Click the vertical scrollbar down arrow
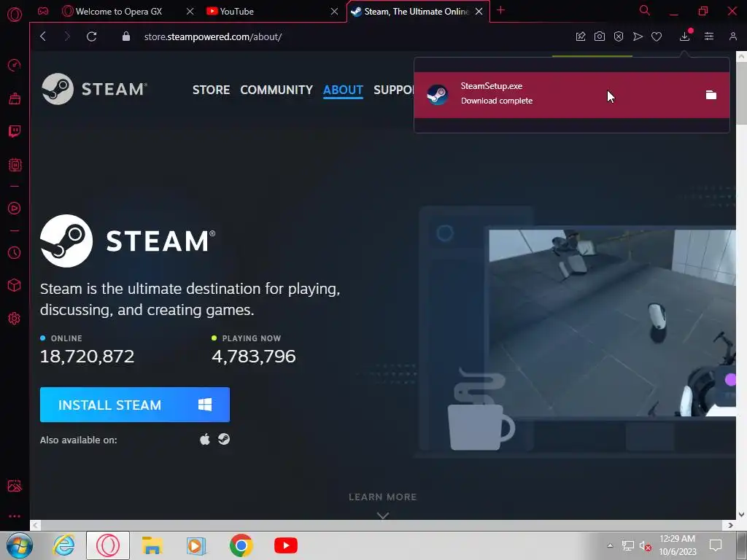747x560 pixels. click(741, 515)
